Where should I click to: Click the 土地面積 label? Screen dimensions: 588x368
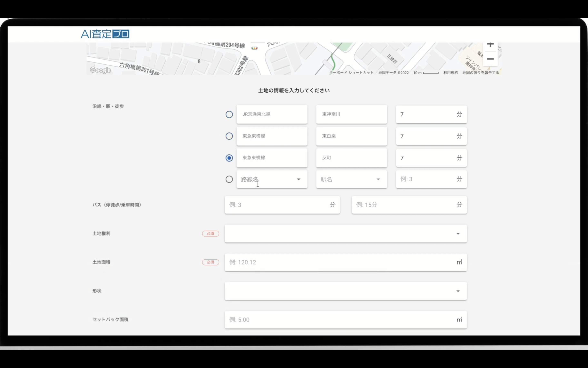pos(101,262)
